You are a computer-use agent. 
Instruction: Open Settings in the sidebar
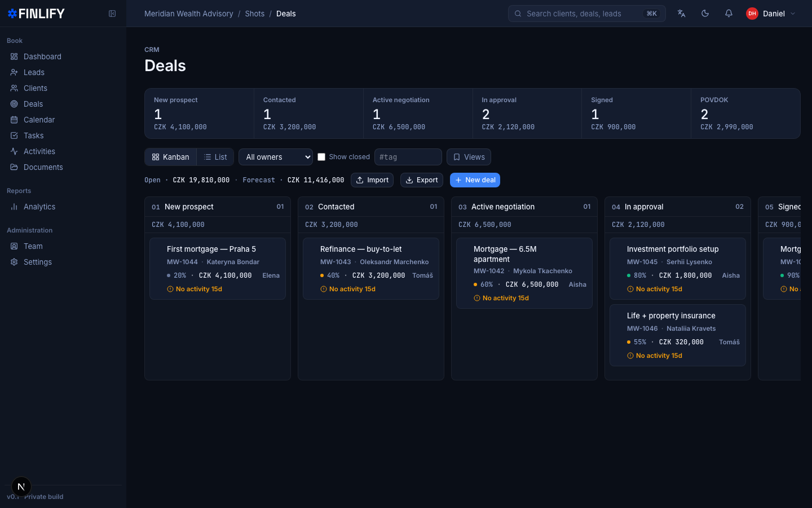coord(63,262)
